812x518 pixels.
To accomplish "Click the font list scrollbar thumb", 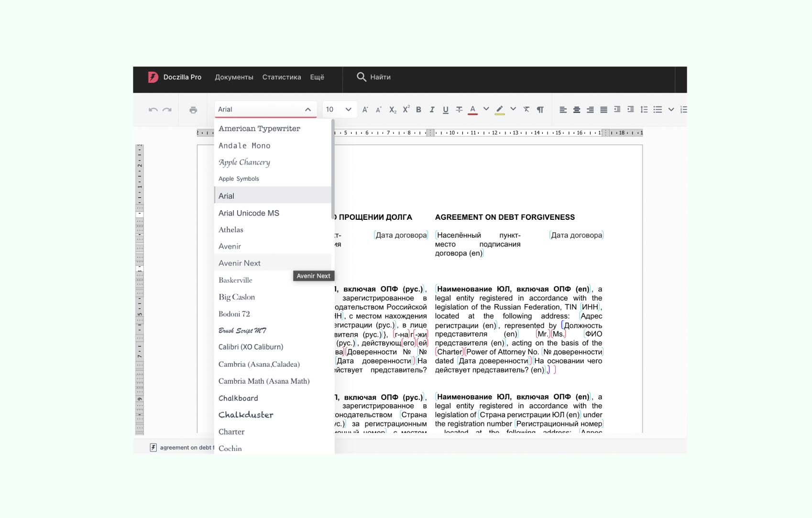I will coord(333,170).
